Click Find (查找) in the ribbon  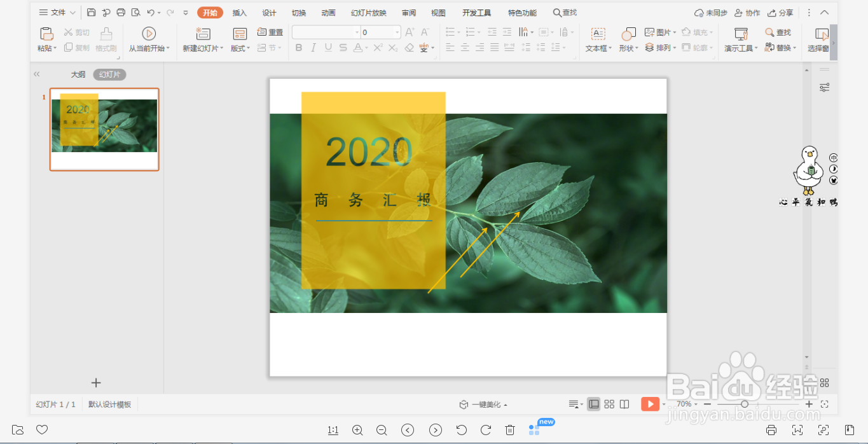click(x=778, y=32)
